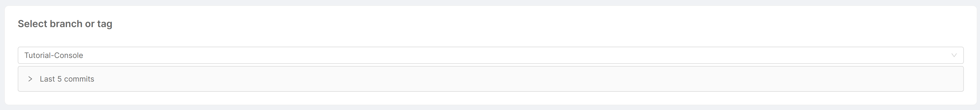Click the dropdown arrow on branch selector
Image resolution: width=980 pixels, height=110 pixels.
pyautogui.click(x=954, y=55)
